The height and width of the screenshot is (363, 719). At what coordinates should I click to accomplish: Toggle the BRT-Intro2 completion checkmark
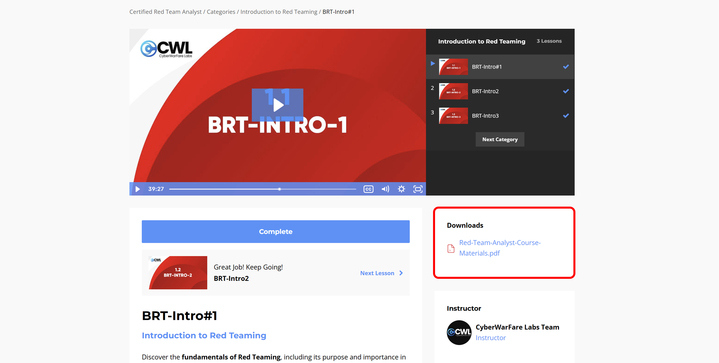566,91
